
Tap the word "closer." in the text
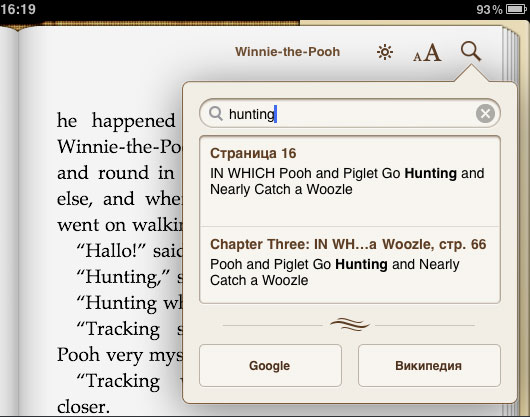pyautogui.click(x=83, y=407)
